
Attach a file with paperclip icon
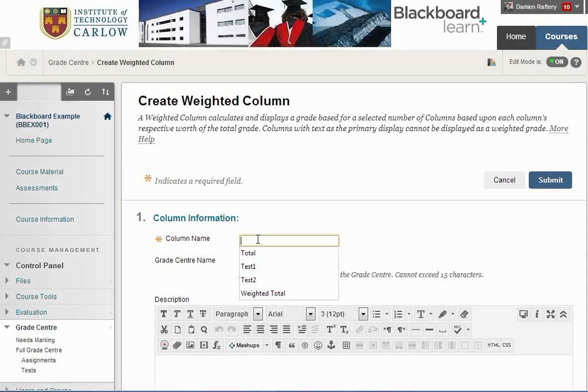pos(177,345)
